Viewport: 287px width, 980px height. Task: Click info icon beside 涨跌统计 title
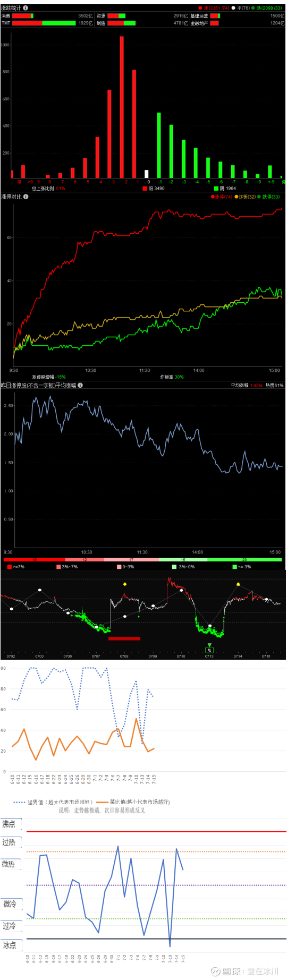(26, 8)
